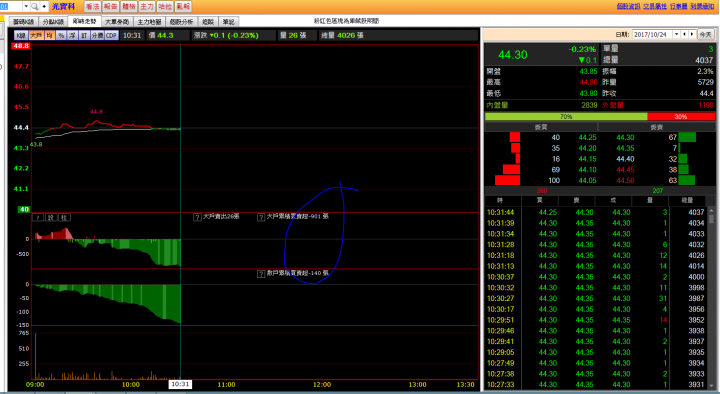Toggle the 均 average line button
Viewport: 720px width, 394px height.
click(50, 35)
